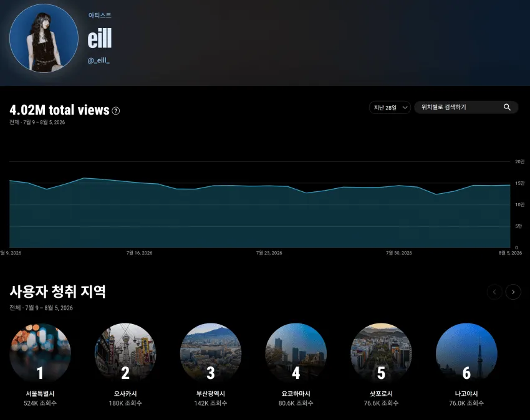
Task: Click the 부산광역시 city name
Action: 211,394
